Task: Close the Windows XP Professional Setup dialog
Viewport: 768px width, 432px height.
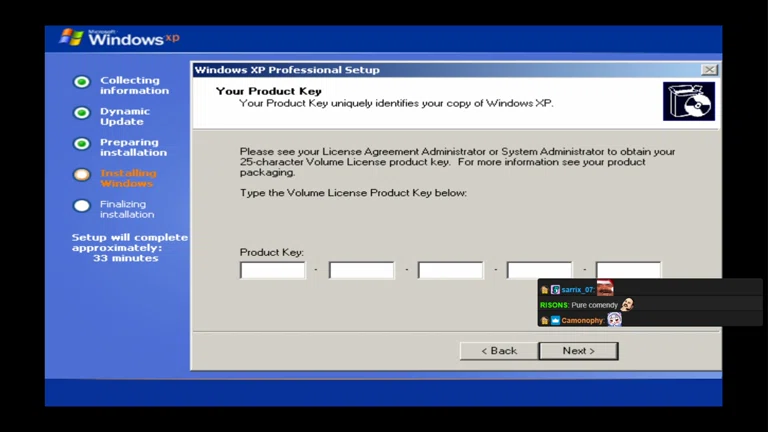Action: [709, 70]
